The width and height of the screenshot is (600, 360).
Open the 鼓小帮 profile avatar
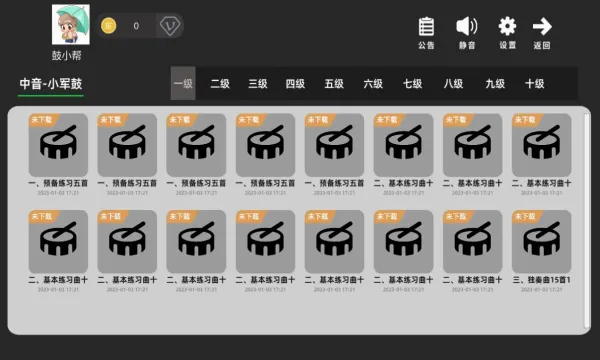pyautogui.click(x=71, y=24)
